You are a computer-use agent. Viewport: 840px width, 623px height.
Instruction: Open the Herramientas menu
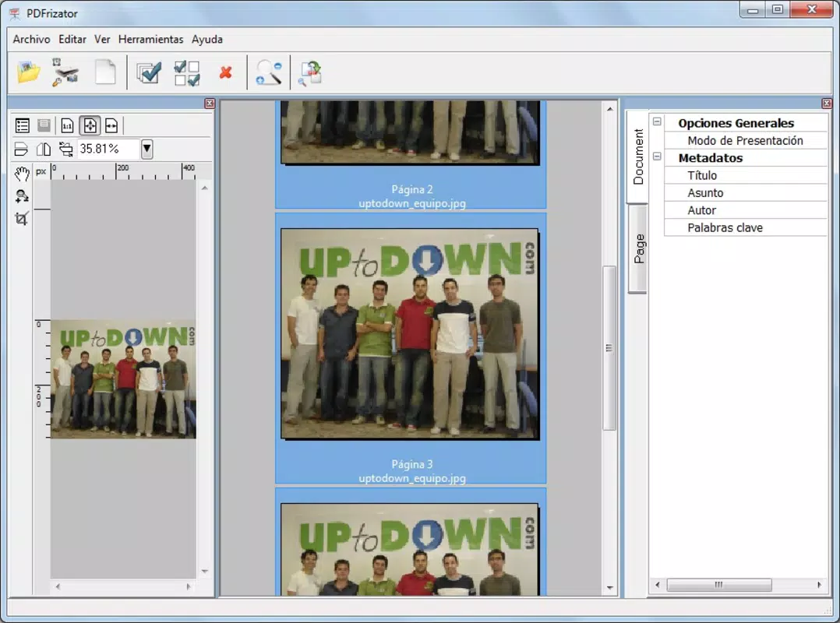click(150, 39)
